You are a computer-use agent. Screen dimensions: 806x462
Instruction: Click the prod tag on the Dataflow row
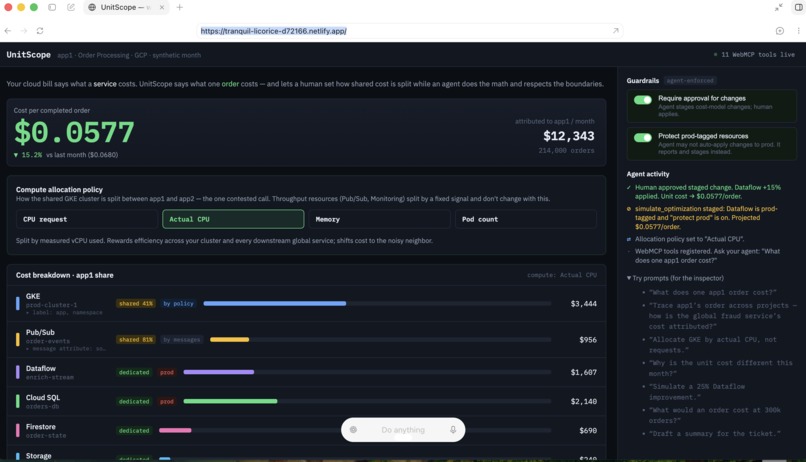click(167, 372)
